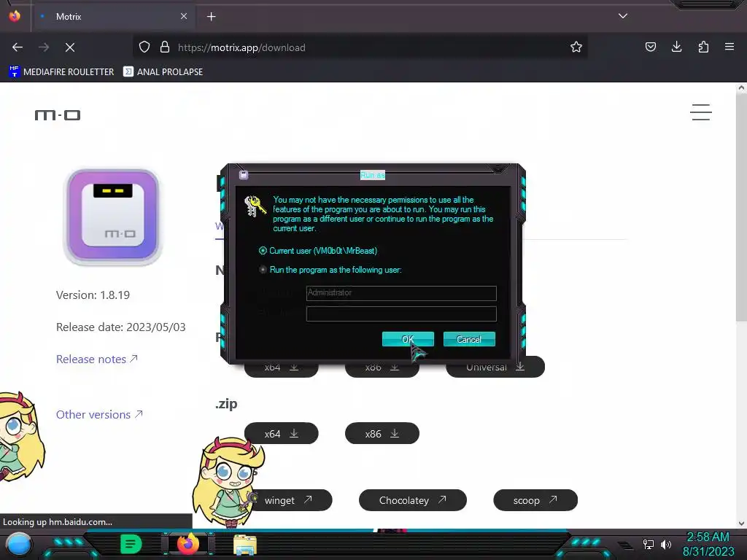
Task: Click the Motrix app icon image
Action: pyautogui.click(x=113, y=216)
